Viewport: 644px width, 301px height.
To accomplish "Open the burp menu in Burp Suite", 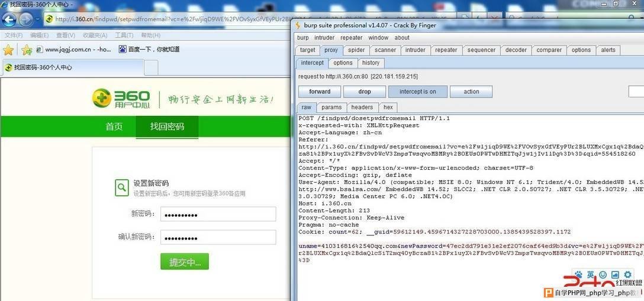I will point(302,38).
